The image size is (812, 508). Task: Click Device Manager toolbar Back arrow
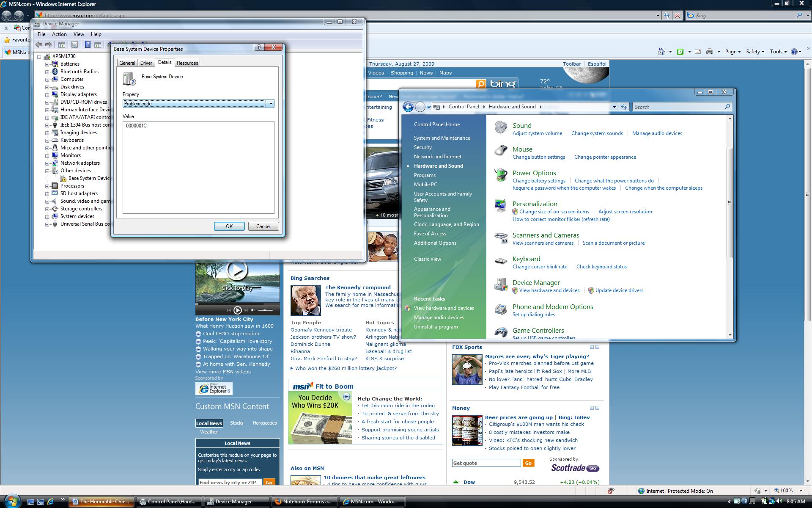(x=39, y=44)
